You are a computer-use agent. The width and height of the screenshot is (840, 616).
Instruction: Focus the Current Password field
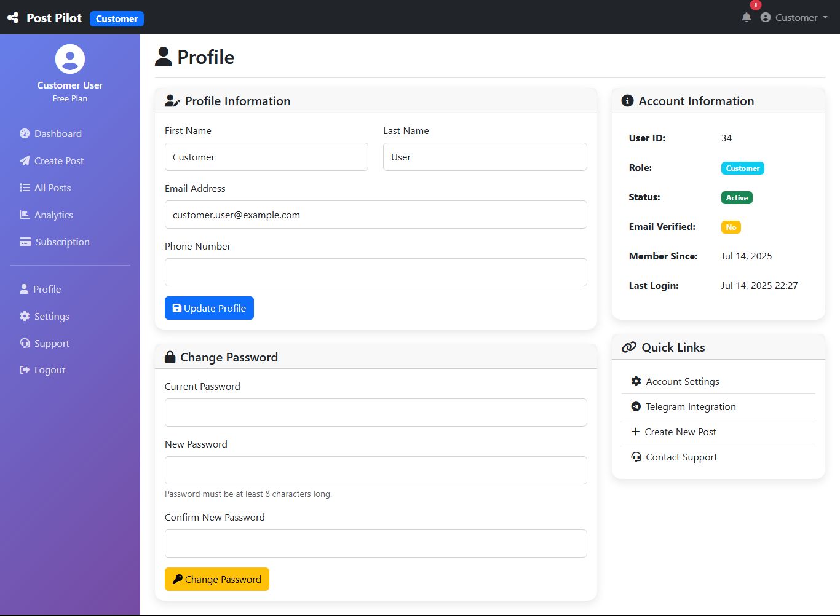coord(376,413)
